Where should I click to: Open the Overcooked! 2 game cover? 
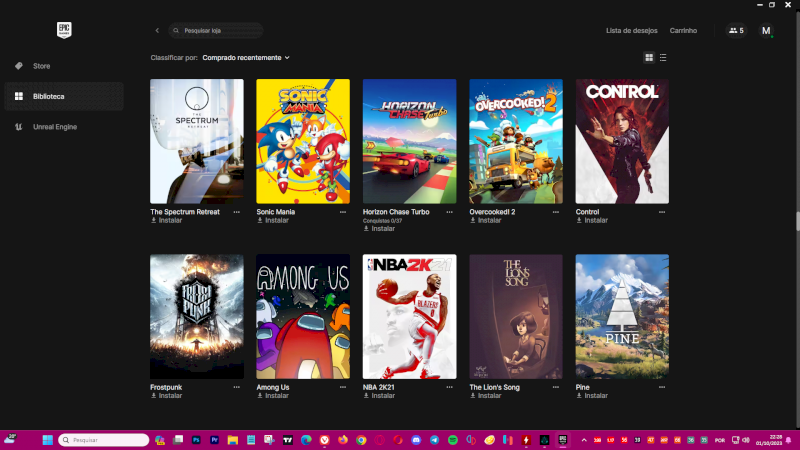coord(516,141)
